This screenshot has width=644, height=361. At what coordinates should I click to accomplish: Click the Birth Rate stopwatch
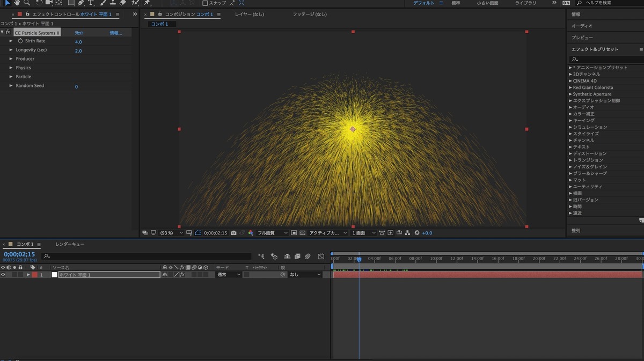click(20, 41)
